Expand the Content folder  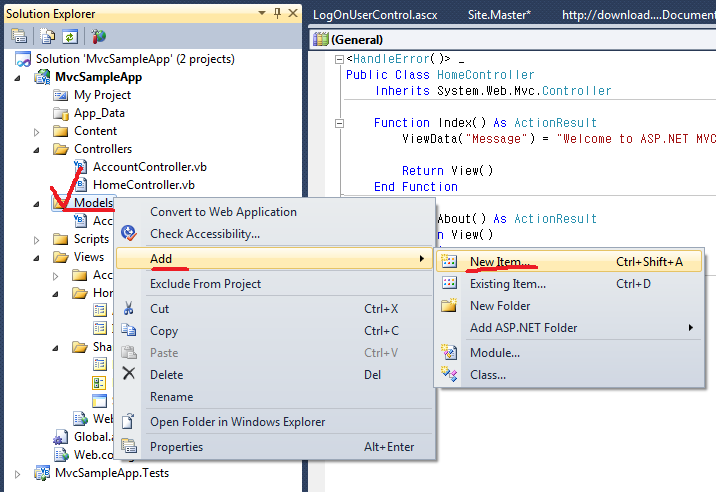(37, 132)
